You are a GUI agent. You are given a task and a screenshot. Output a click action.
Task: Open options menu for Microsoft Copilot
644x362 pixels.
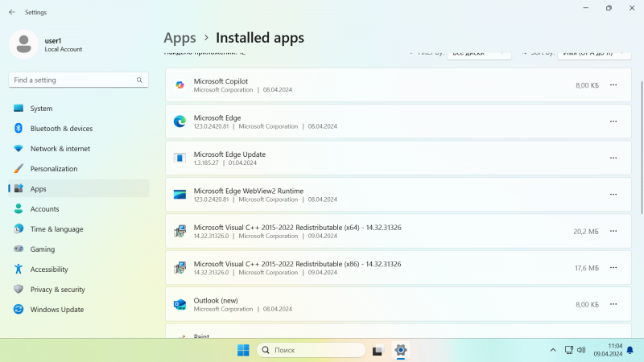613,85
